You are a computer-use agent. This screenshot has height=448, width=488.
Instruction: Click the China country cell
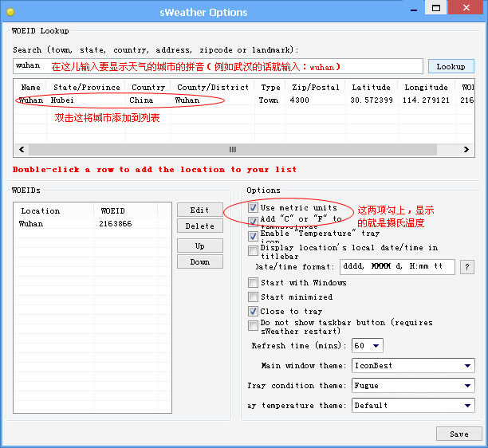tap(141, 100)
